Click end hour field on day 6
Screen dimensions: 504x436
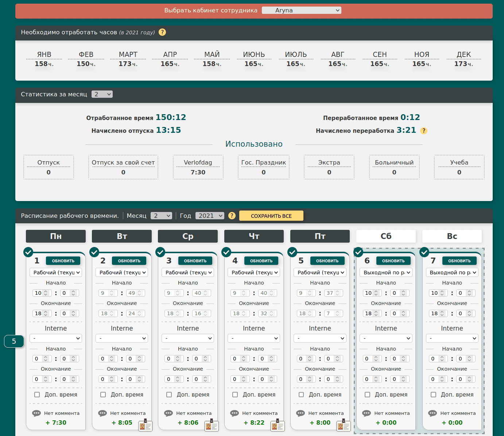(x=372, y=313)
